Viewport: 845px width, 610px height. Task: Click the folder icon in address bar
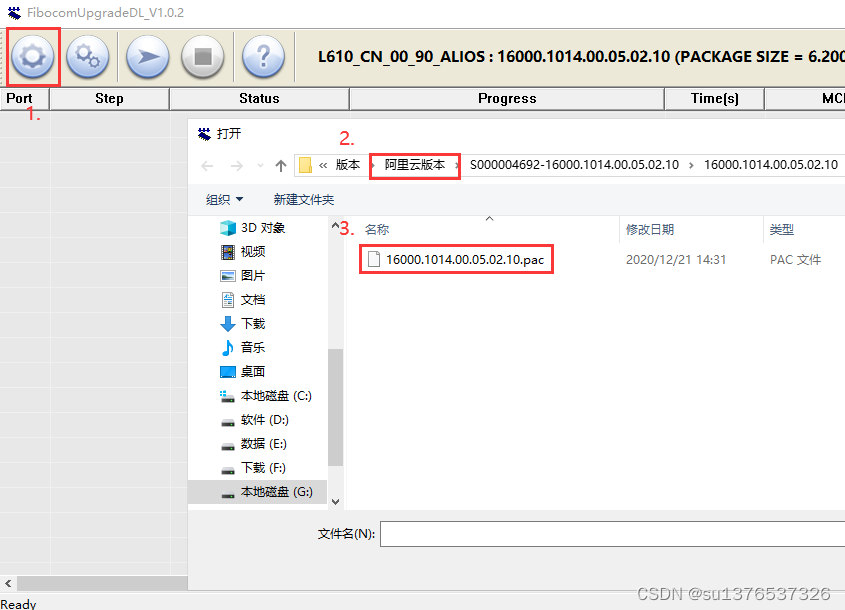pos(306,165)
